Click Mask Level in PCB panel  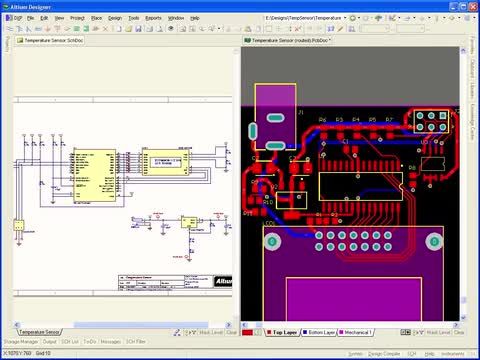point(438,332)
